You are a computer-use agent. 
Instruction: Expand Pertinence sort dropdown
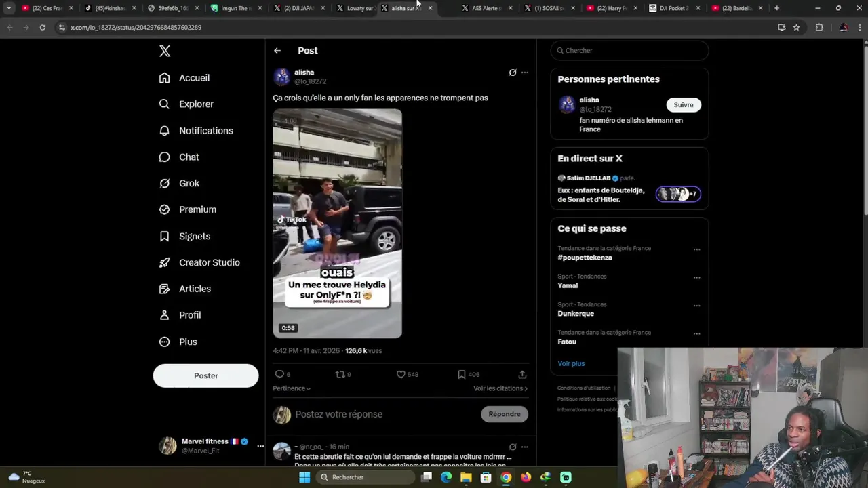(x=292, y=388)
